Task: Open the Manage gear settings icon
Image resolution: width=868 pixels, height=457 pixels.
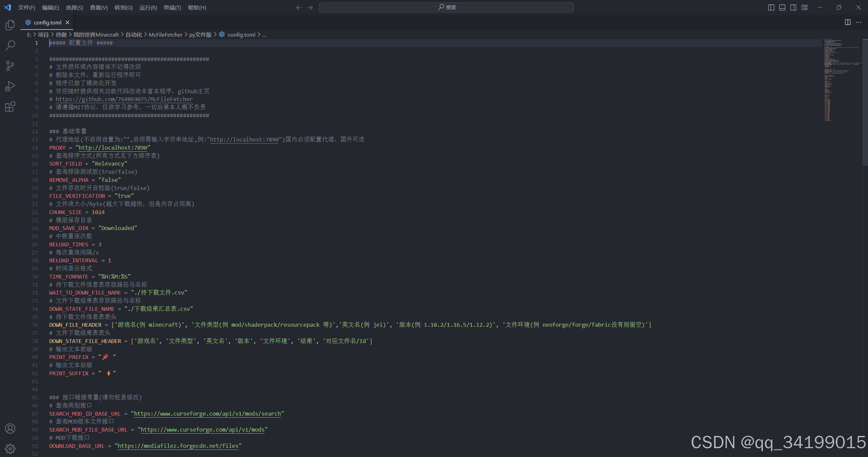Action: click(10, 449)
